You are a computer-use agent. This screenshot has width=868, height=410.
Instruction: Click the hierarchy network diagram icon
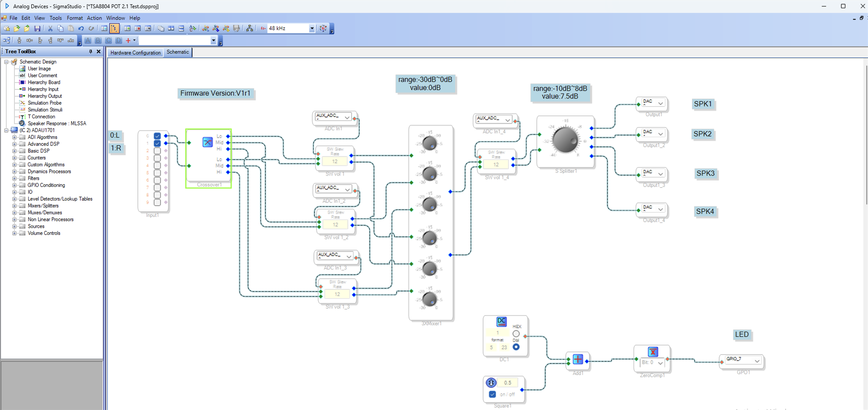250,28
